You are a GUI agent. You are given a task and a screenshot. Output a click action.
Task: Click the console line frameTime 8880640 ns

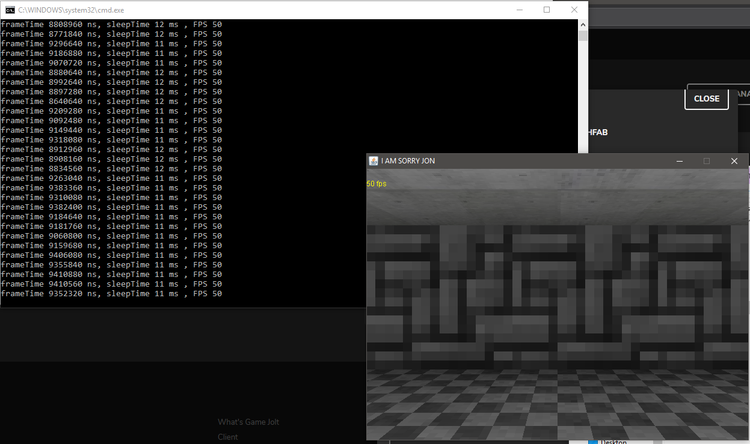(x=111, y=72)
